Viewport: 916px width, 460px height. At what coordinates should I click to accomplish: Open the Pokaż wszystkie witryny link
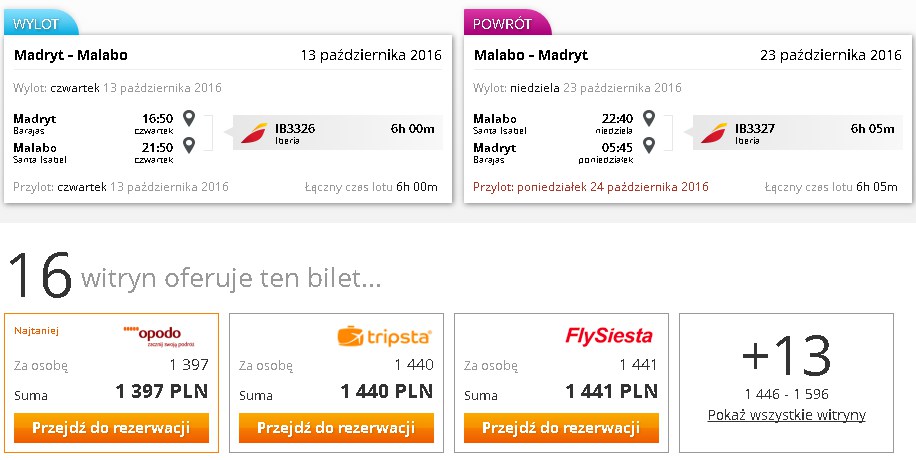tap(786, 415)
